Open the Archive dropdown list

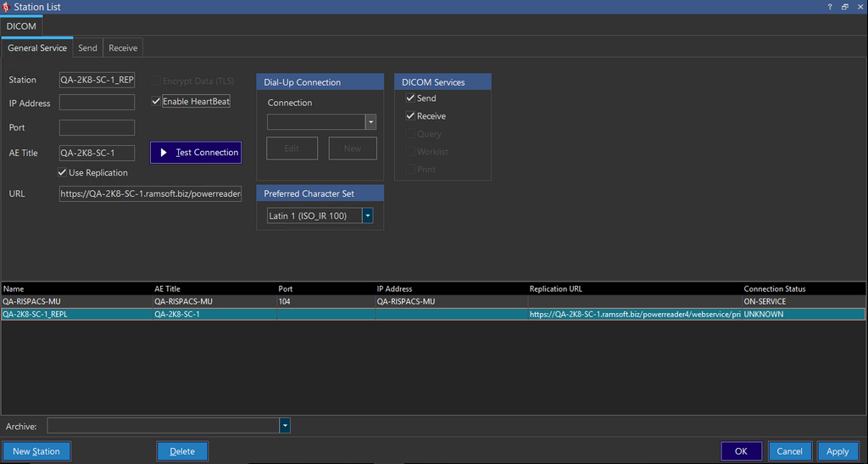point(285,426)
